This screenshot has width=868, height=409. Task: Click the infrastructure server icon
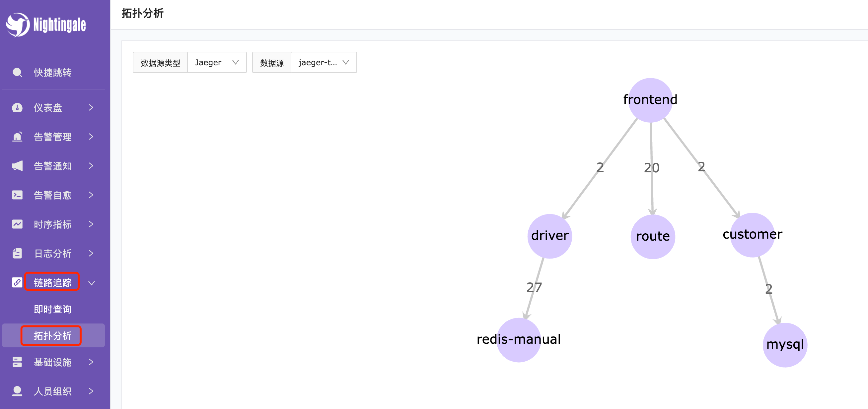[x=17, y=362]
